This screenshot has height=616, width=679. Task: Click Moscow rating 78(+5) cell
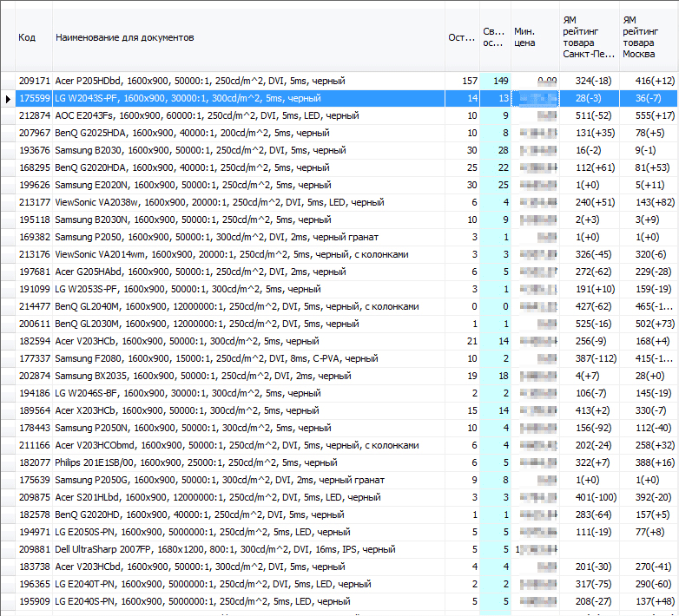coord(649,133)
